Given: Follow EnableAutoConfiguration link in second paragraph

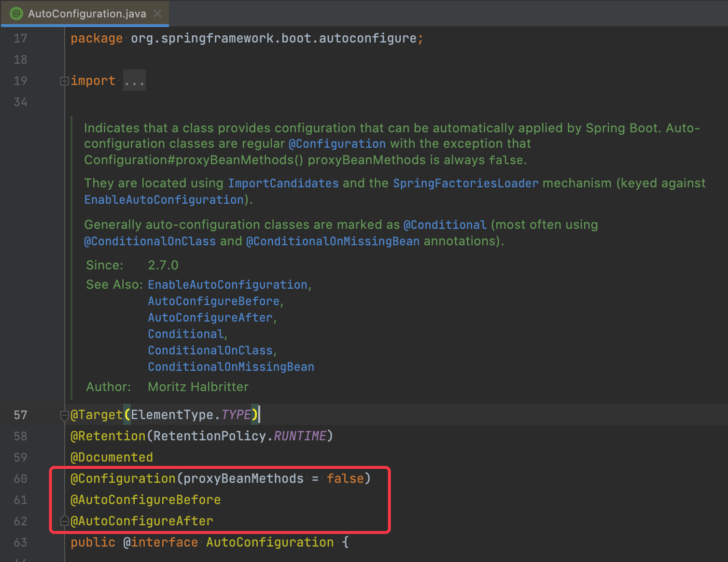Looking at the screenshot, I should coord(164,199).
